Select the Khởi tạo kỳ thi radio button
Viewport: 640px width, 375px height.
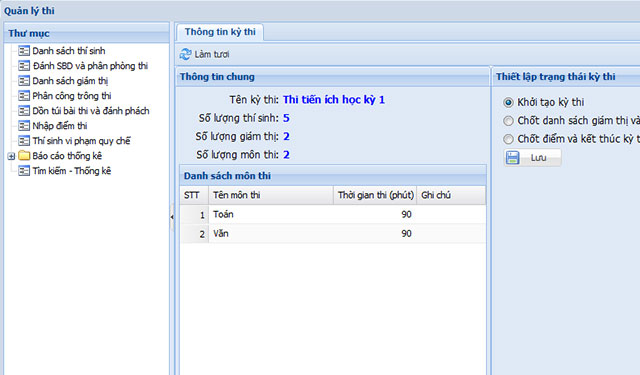[508, 102]
